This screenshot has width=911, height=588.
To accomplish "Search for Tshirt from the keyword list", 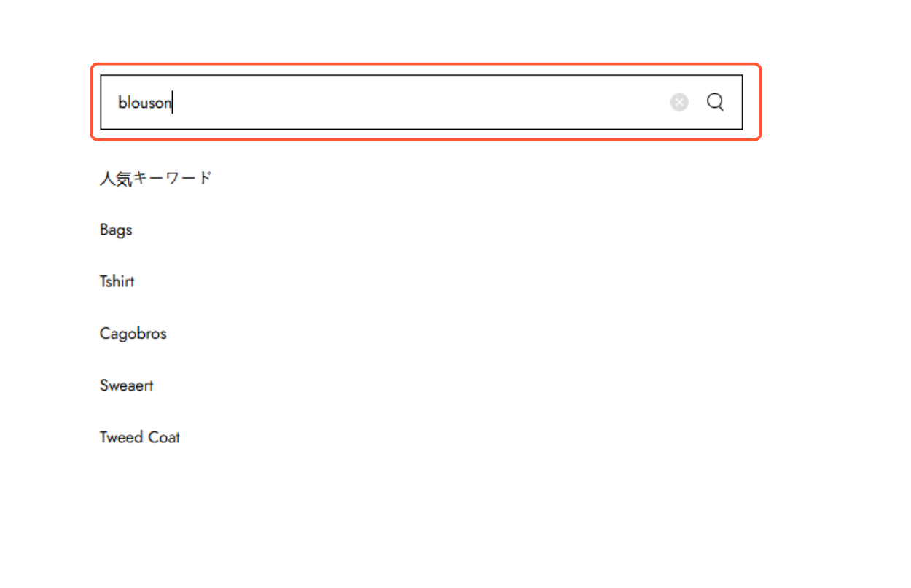I will (x=117, y=281).
